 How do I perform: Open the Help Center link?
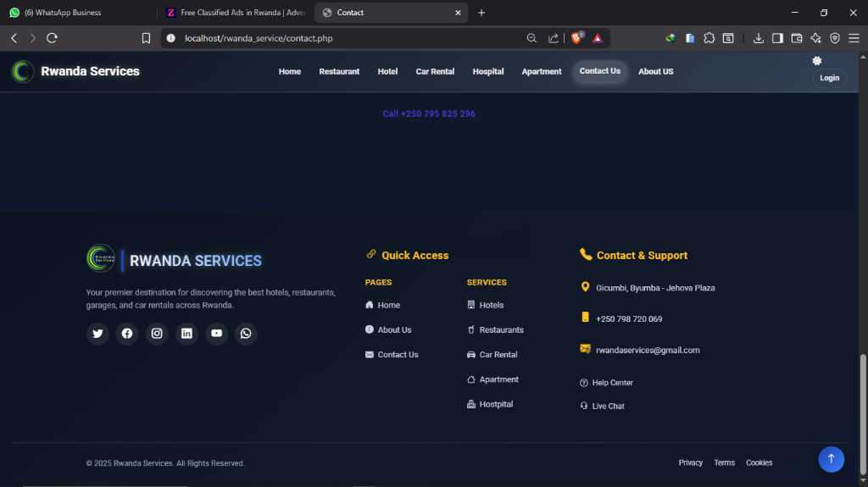point(606,383)
